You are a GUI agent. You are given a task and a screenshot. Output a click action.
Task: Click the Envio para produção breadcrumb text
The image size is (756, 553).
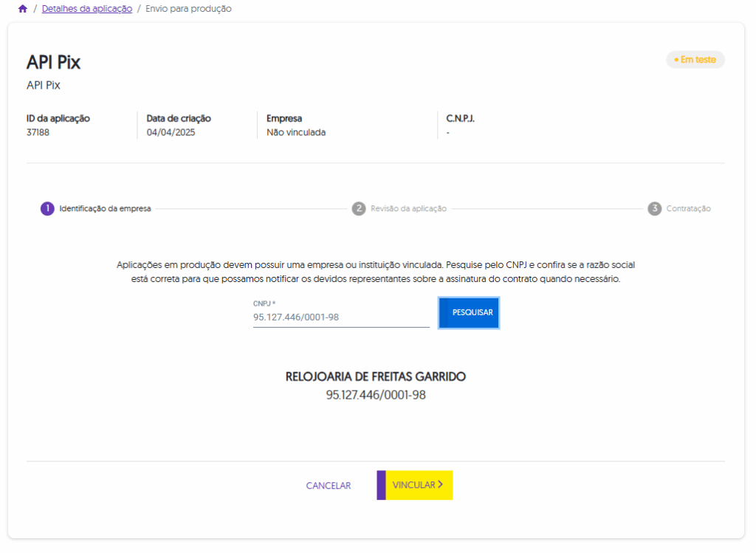tap(188, 9)
